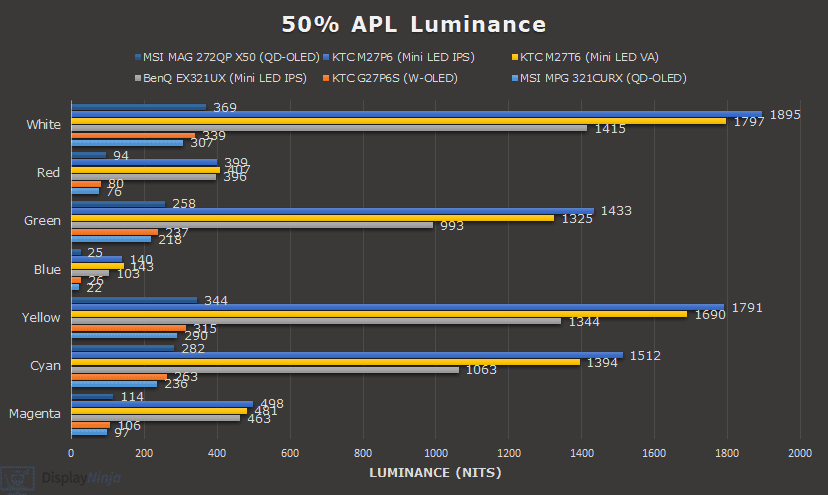
Task: Select legend label BenQ EX321UX (Mini LED IPS)
Action: [x=225, y=78]
